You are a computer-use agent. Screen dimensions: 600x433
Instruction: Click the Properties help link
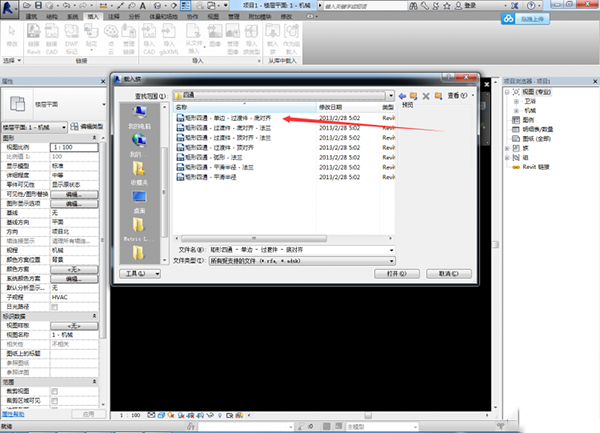(13, 414)
